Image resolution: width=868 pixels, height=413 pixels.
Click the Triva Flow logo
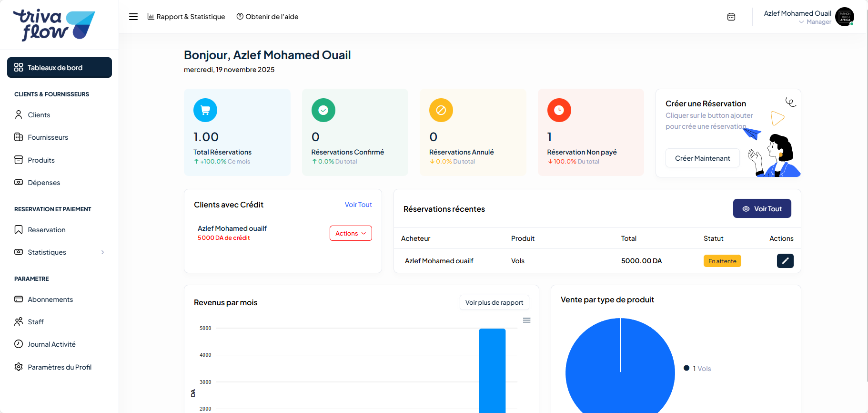54,25
